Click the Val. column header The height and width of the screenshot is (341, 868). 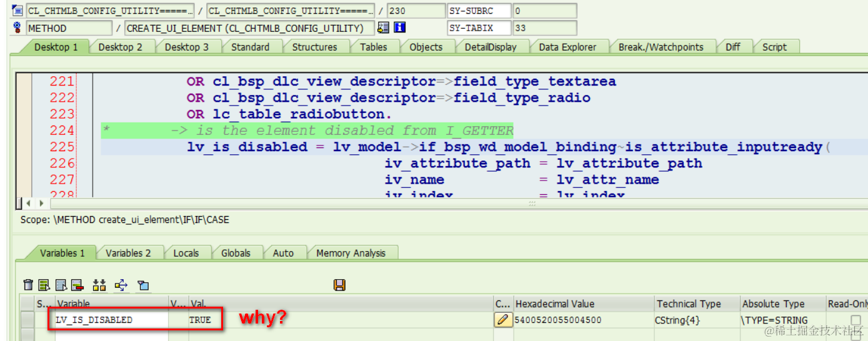click(341, 304)
